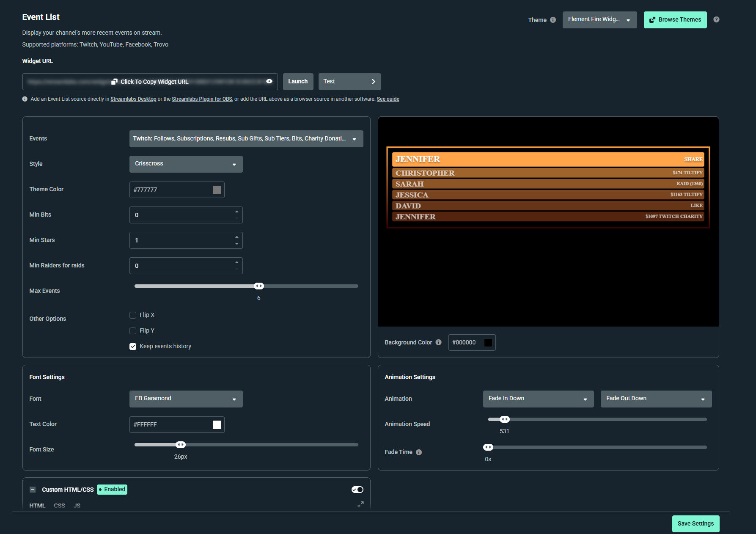Expand the Test panel using its chevron
The width and height of the screenshot is (756, 534).
373,81
